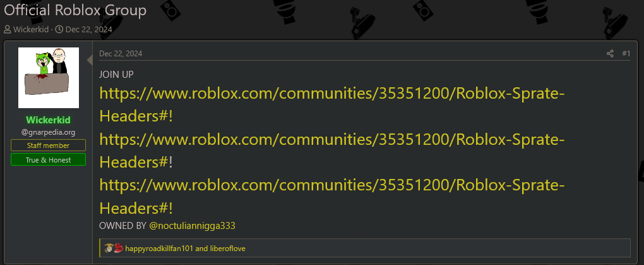The height and width of the screenshot is (265, 644).
Task: Click the Dec 22, 2024 post timestamp
Action: (121, 54)
